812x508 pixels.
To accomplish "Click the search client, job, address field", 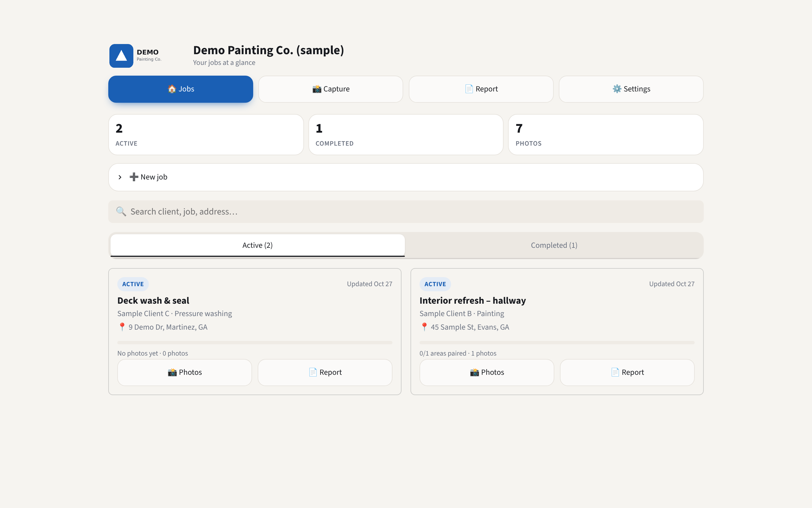I will [406, 212].
